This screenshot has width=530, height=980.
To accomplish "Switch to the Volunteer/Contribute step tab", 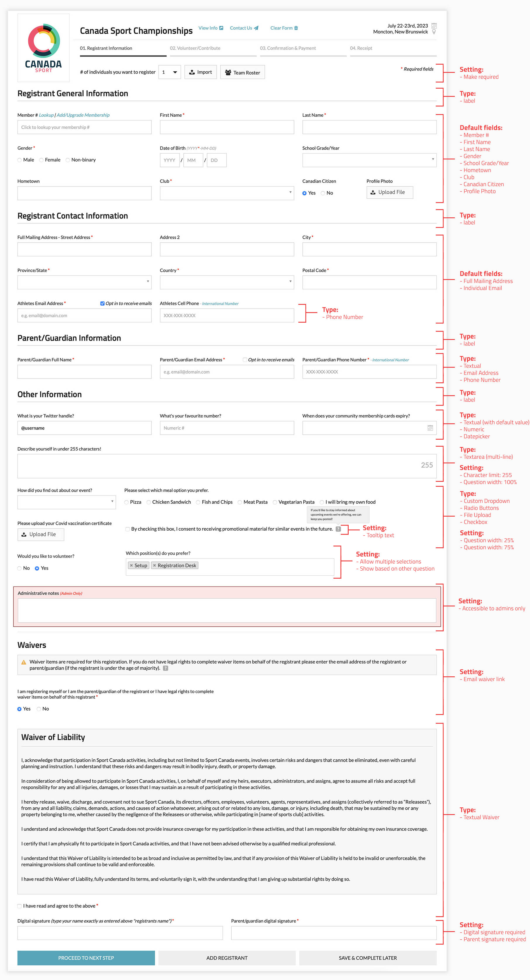I will (195, 48).
